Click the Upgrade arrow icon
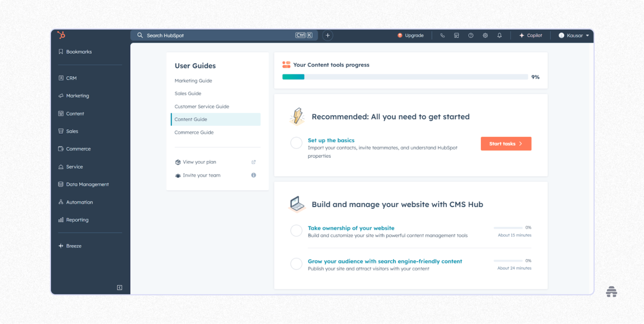The image size is (644, 324). 400,35
